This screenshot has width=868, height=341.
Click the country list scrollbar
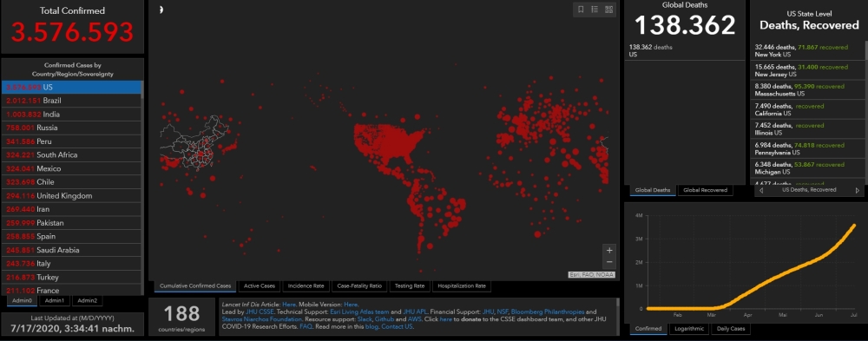tap(143, 188)
